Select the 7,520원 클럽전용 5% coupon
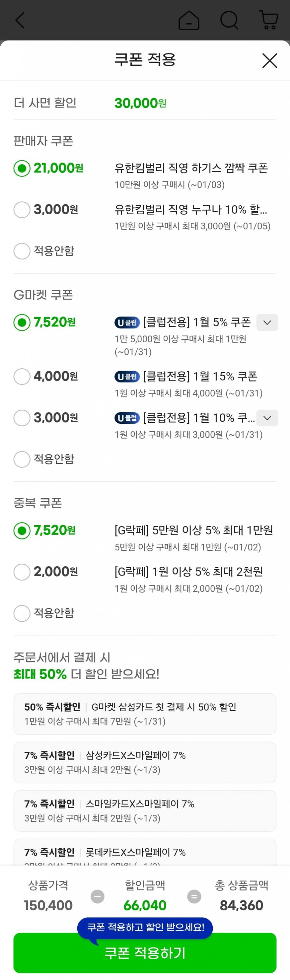 [x=22, y=323]
